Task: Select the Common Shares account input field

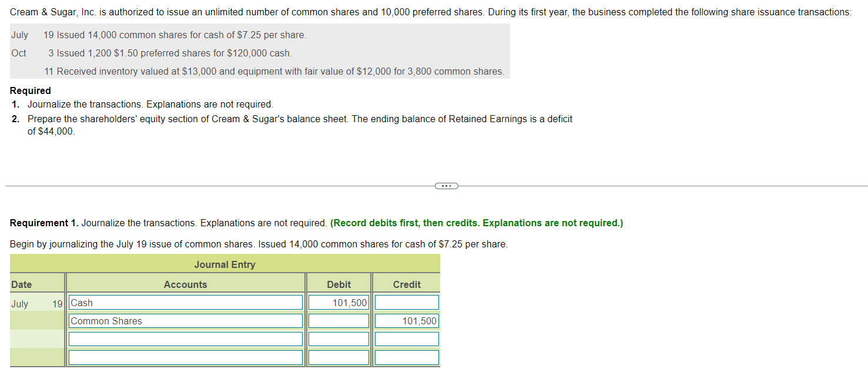Action: (x=185, y=320)
